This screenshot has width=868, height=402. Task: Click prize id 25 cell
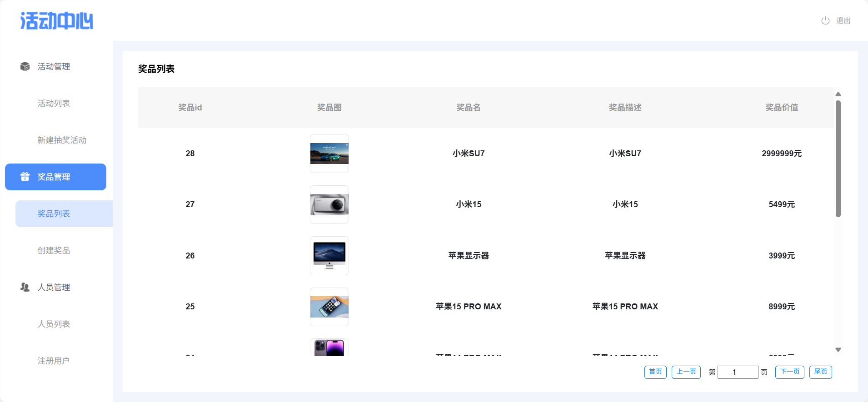190,307
